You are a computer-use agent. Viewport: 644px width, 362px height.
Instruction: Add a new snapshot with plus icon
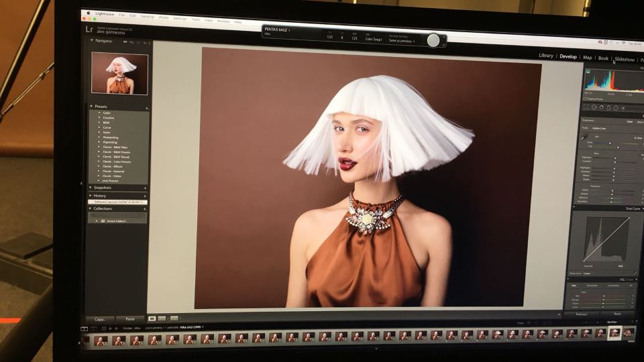pos(145,188)
